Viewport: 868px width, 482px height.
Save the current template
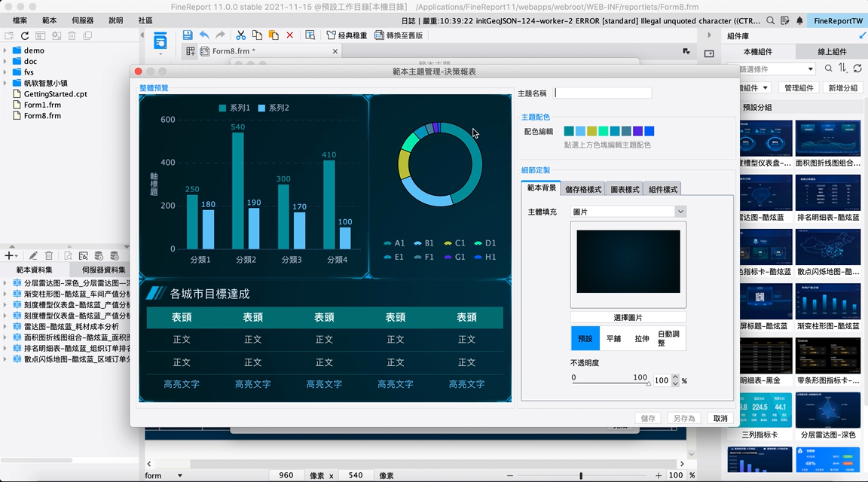(x=187, y=35)
